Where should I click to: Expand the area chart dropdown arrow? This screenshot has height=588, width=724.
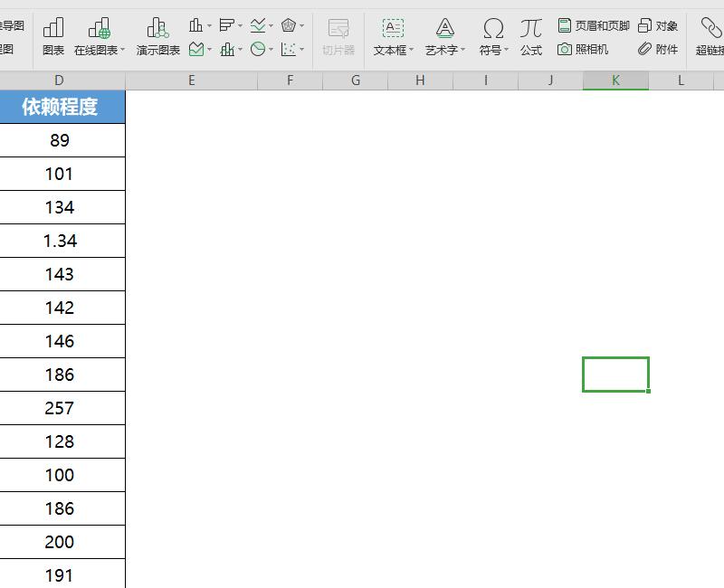[x=210, y=49]
